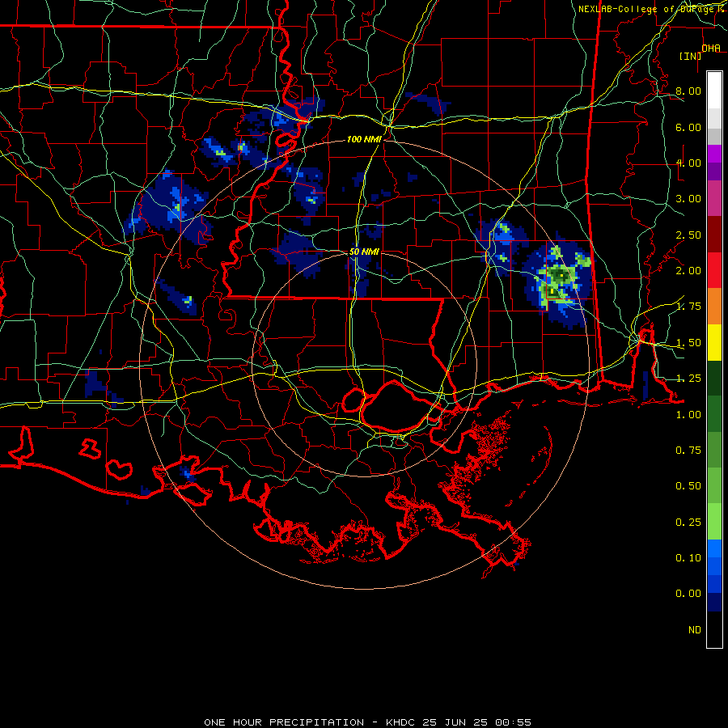Click the pink 3.00 inch legend swatch
The image size is (728, 728).
pos(714,198)
